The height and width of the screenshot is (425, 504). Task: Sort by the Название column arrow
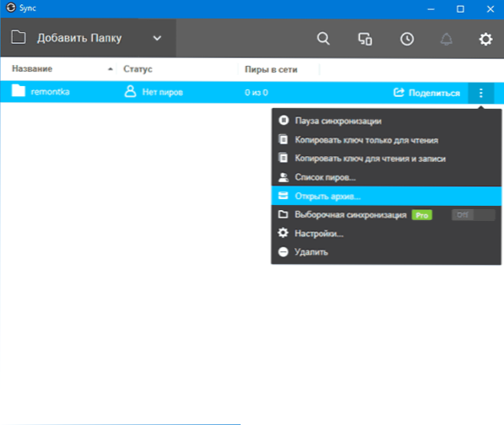point(111,69)
